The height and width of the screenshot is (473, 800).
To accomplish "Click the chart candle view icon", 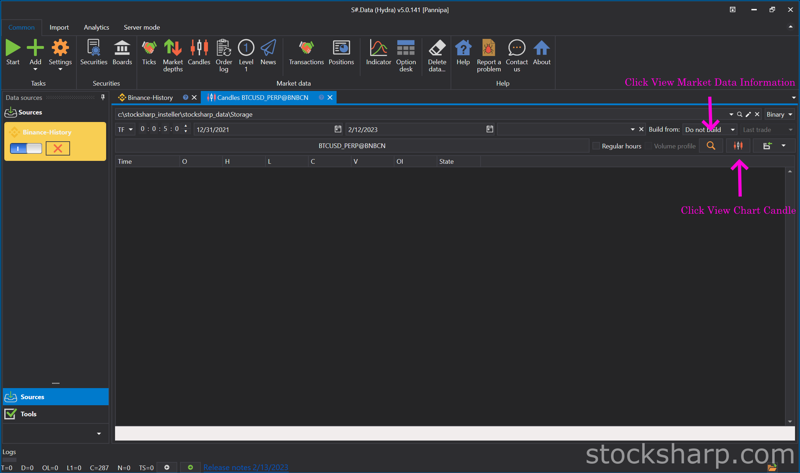I will tap(738, 146).
